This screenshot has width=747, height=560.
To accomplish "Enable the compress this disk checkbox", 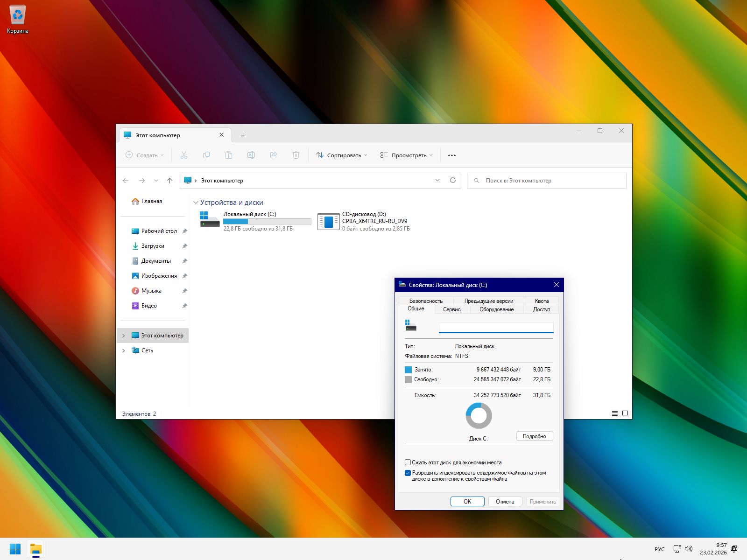I will point(408,462).
